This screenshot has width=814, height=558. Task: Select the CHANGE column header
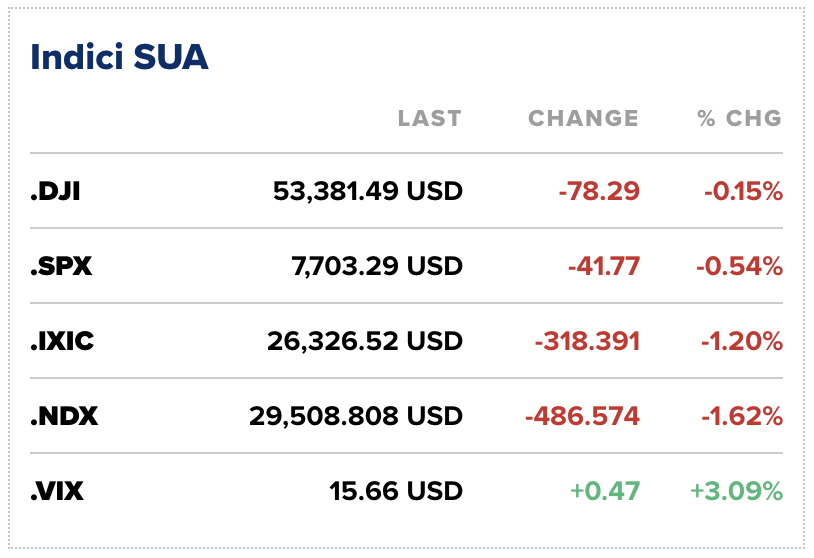tap(584, 118)
